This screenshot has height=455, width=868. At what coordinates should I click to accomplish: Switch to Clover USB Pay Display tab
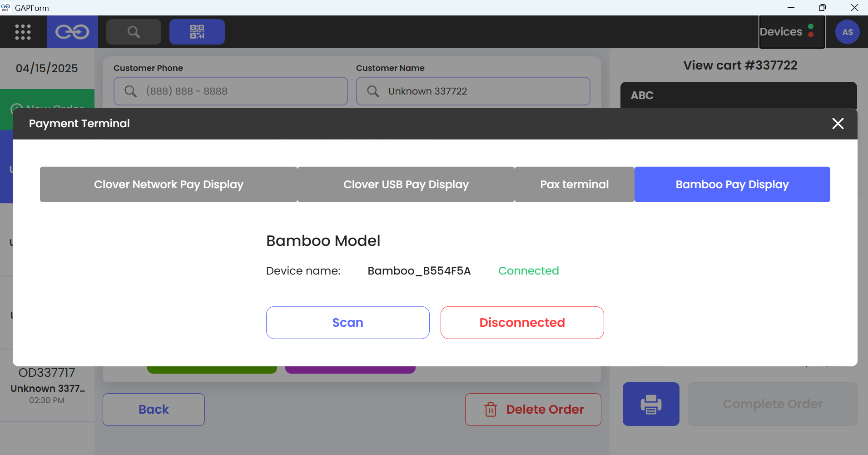point(406,185)
